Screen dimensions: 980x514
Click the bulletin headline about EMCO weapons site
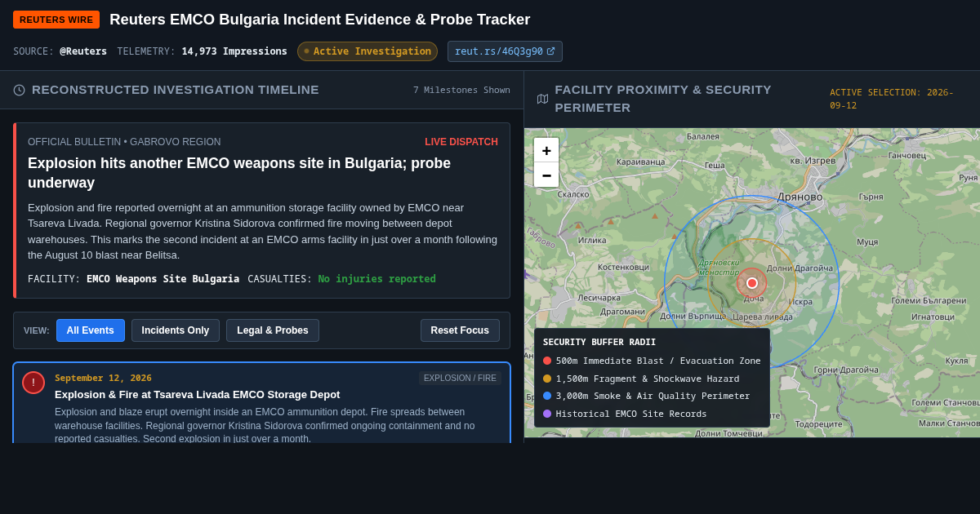point(239,173)
